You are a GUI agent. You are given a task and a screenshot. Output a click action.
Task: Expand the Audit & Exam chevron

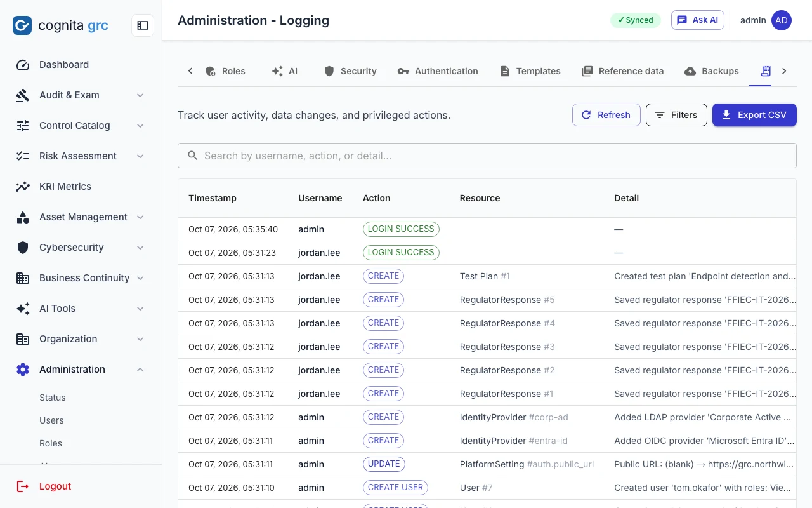(x=140, y=95)
